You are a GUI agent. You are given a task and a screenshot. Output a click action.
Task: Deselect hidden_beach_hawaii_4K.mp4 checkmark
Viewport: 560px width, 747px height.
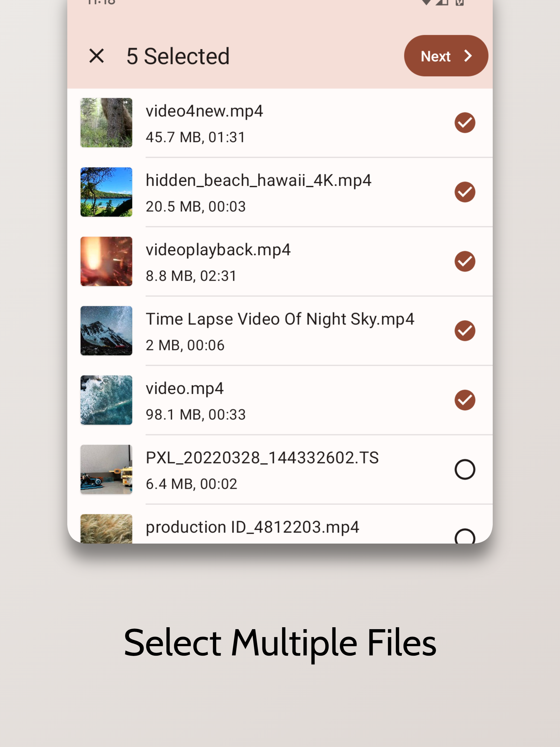[465, 192]
